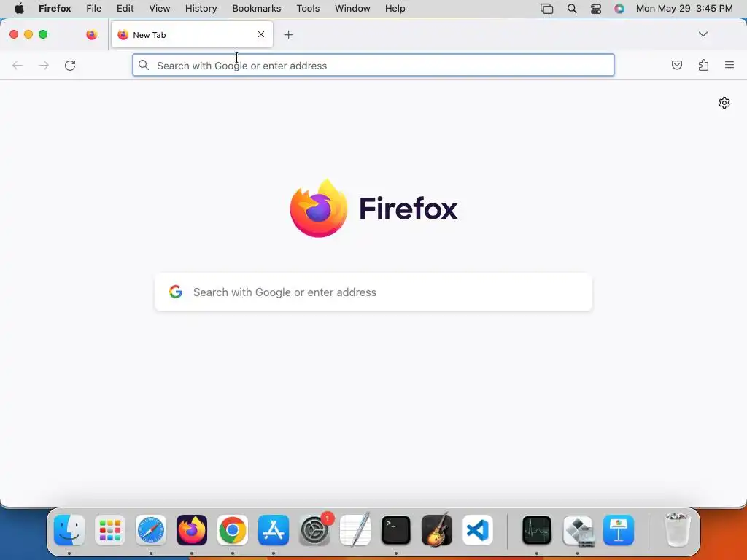Viewport: 747px width, 560px height.
Task: Open Spotlight search in menu bar
Action: tap(572, 9)
